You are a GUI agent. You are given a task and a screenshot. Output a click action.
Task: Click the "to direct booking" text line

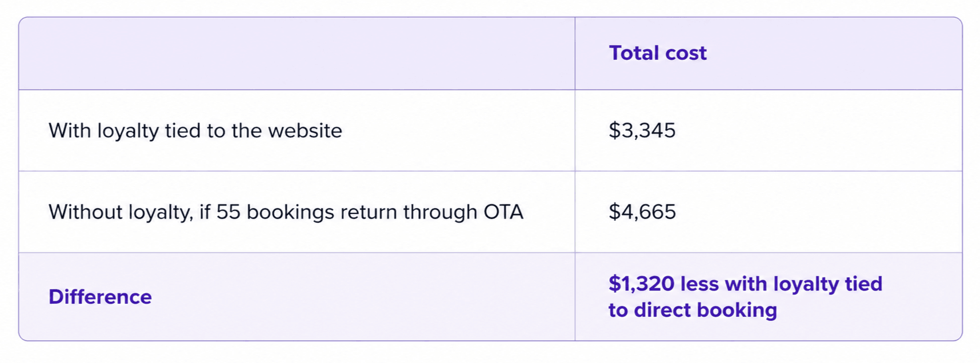[x=693, y=310]
